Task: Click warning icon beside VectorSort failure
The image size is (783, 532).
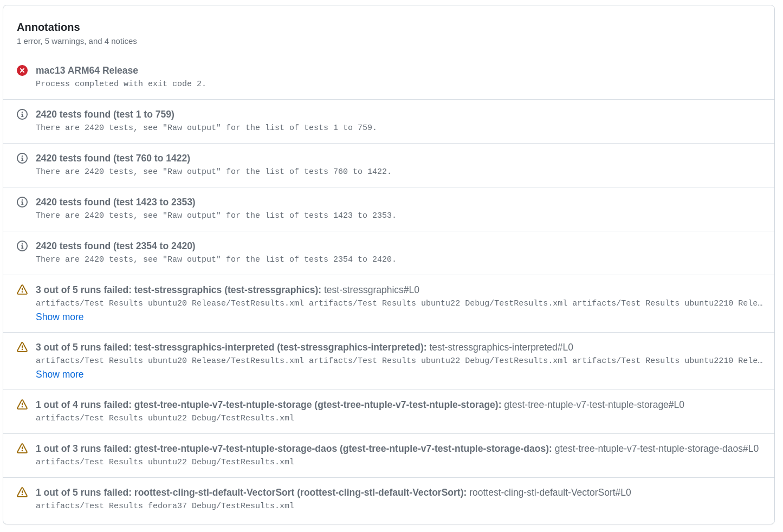Action: [x=22, y=492]
